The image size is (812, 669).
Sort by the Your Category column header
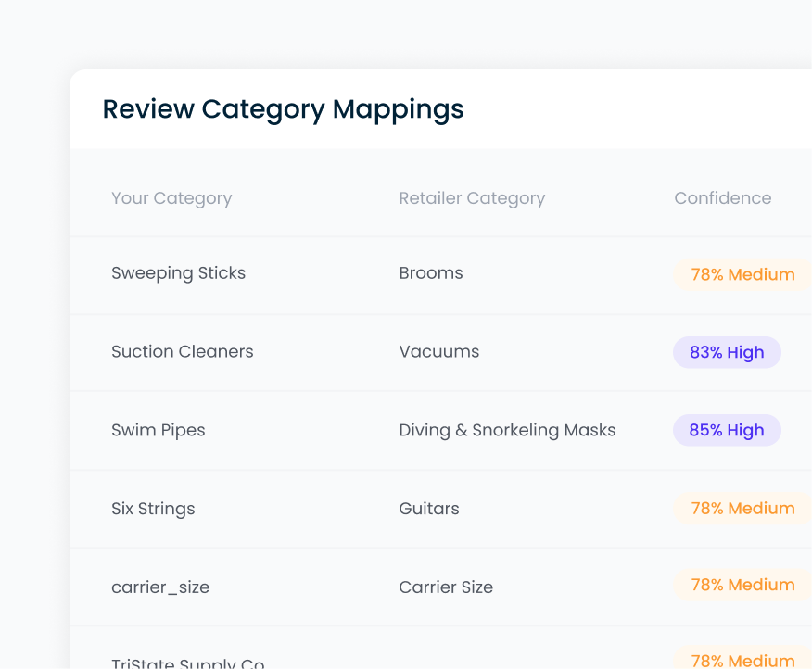171,197
